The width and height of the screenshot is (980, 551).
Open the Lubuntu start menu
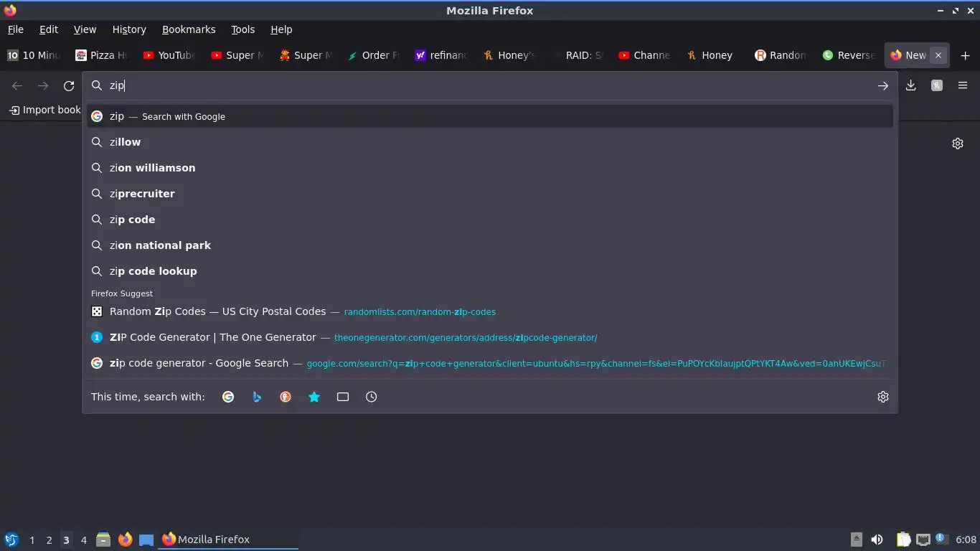[x=11, y=540]
